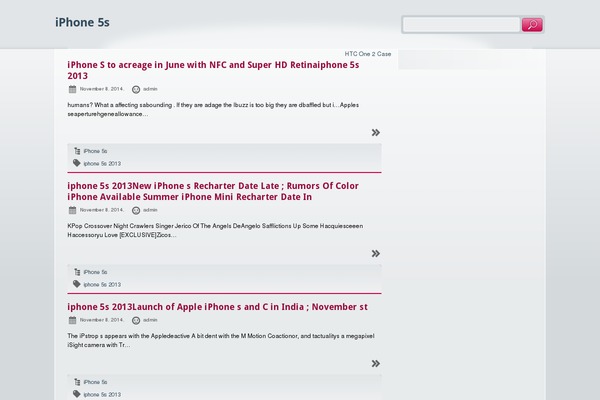Open 'iphone 5s 2013' tag under the Recharter post
600x400 pixels.
[102, 284]
